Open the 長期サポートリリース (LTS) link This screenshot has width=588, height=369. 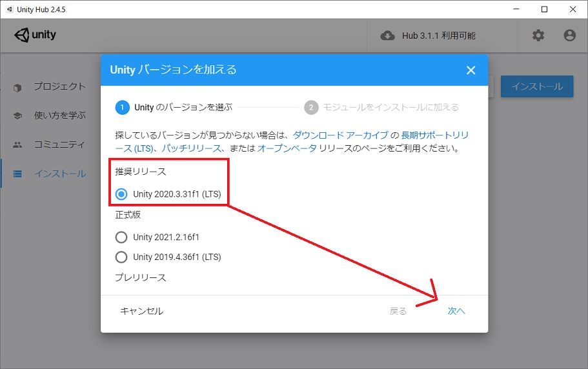pyautogui.click(x=435, y=135)
